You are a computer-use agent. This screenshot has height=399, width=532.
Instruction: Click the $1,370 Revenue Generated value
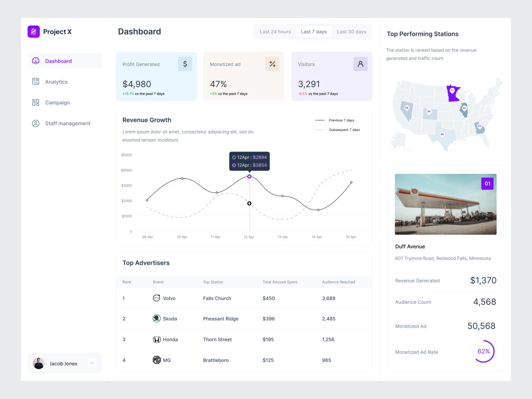click(483, 280)
